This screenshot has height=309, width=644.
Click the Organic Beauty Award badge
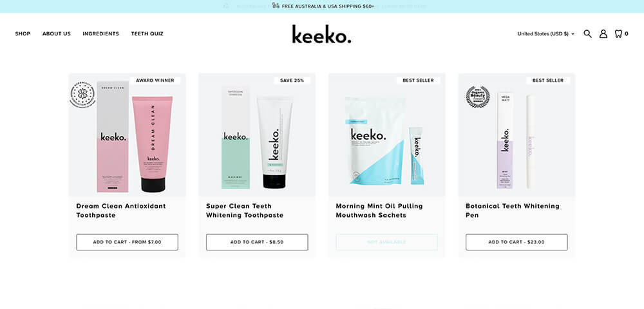478,97
